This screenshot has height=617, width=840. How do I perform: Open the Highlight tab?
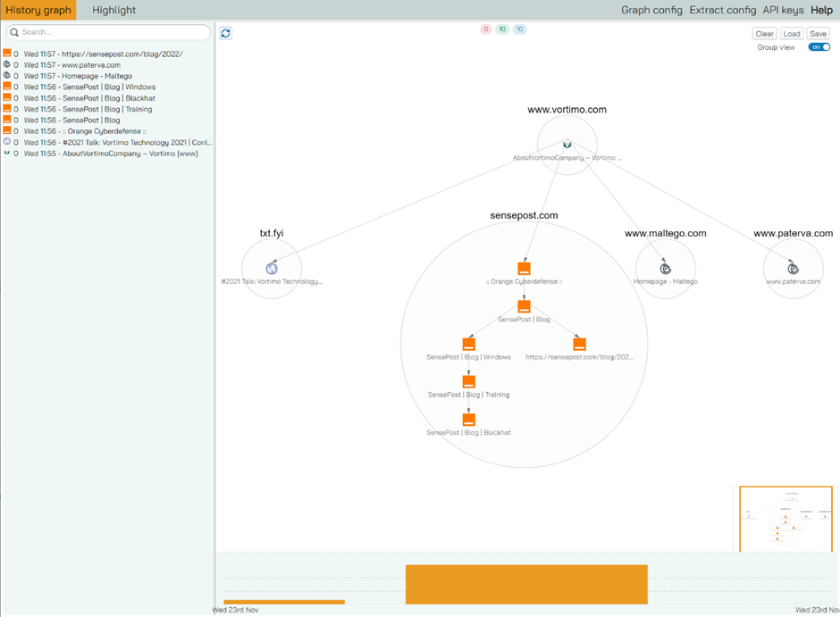tap(114, 10)
